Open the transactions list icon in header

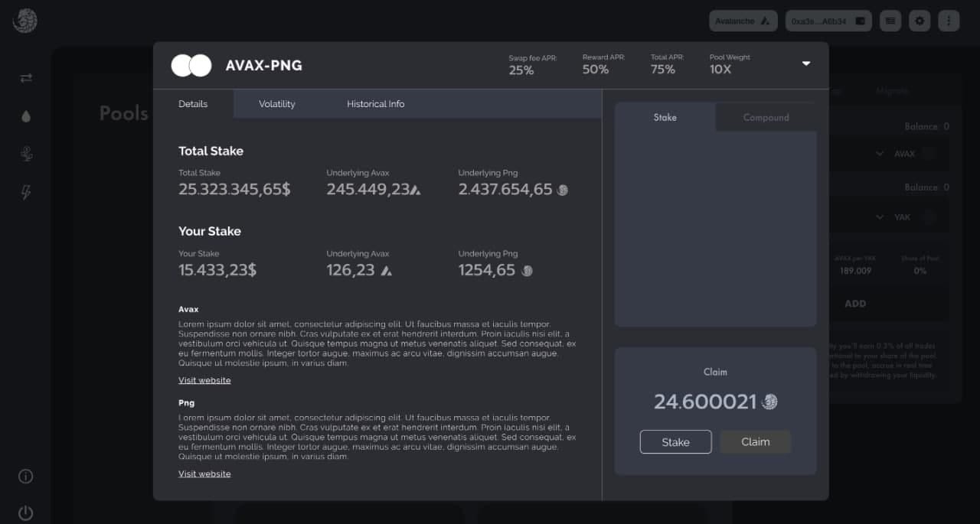pyautogui.click(x=890, y=21)
